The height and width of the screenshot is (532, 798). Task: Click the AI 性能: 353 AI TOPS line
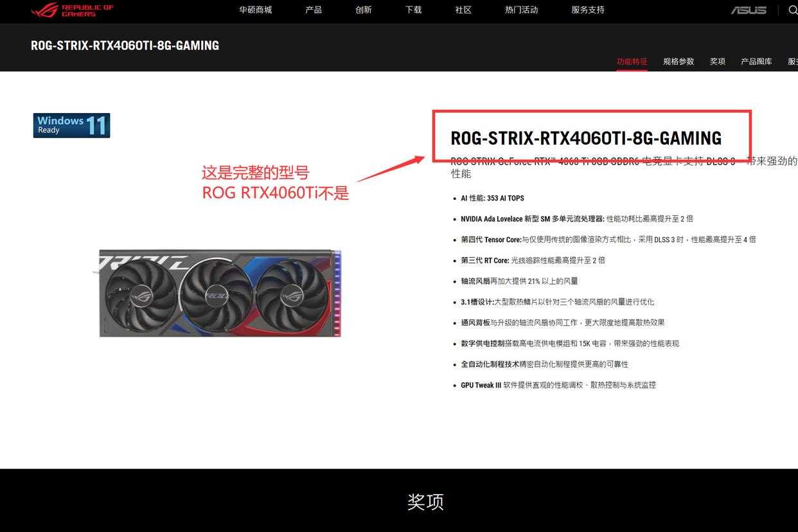[x=492, y=198]
